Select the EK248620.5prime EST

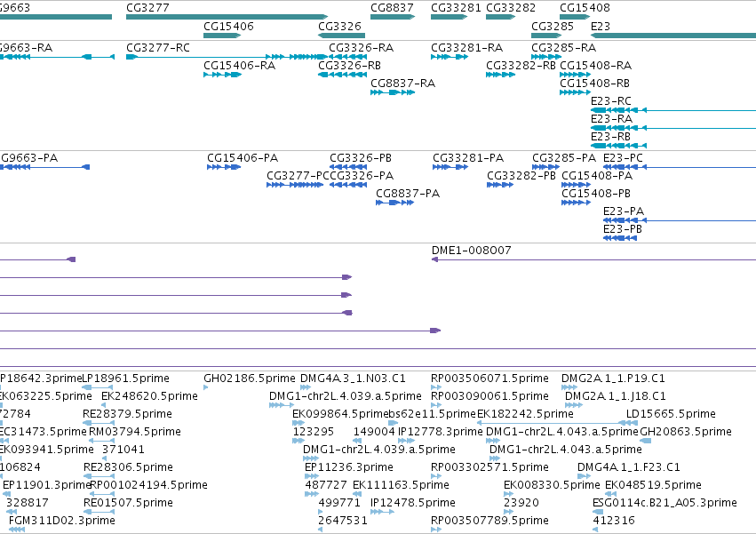pos(103,405)
